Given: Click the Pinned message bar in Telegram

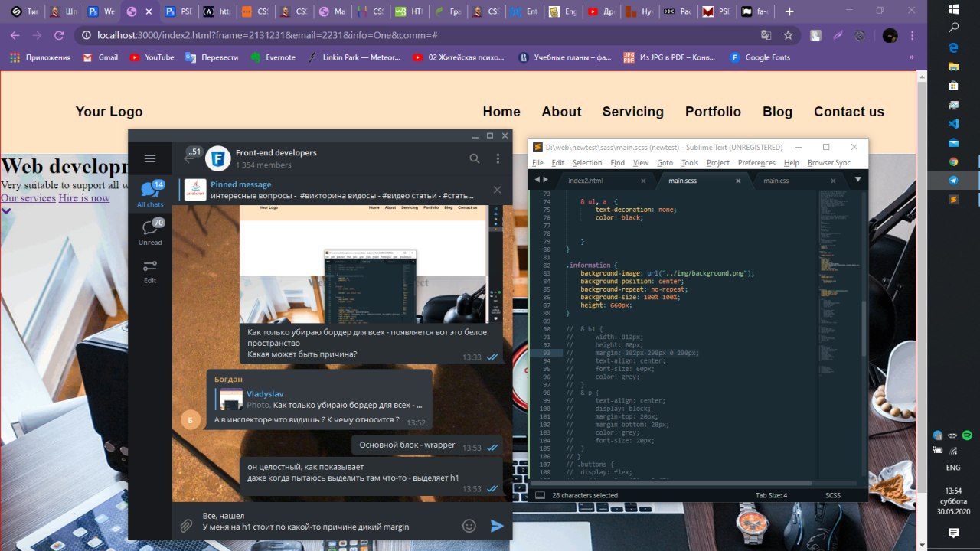Looking at the screenshot, I should tap(334, 190).
